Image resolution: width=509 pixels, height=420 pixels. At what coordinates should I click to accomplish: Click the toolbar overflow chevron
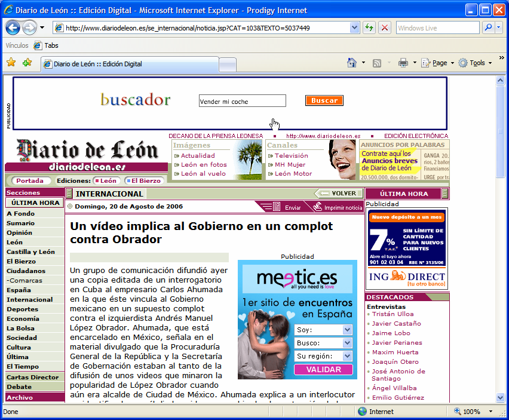502,58
